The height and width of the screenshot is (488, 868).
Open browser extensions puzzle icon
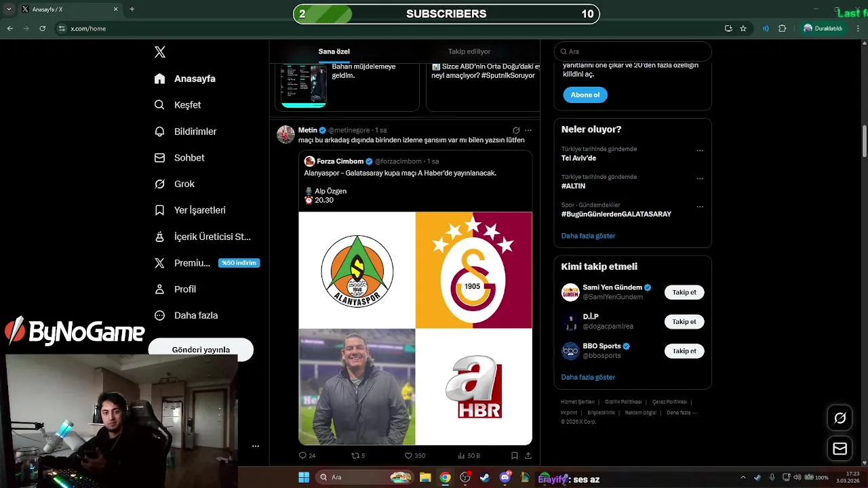(x=782, y=28)
